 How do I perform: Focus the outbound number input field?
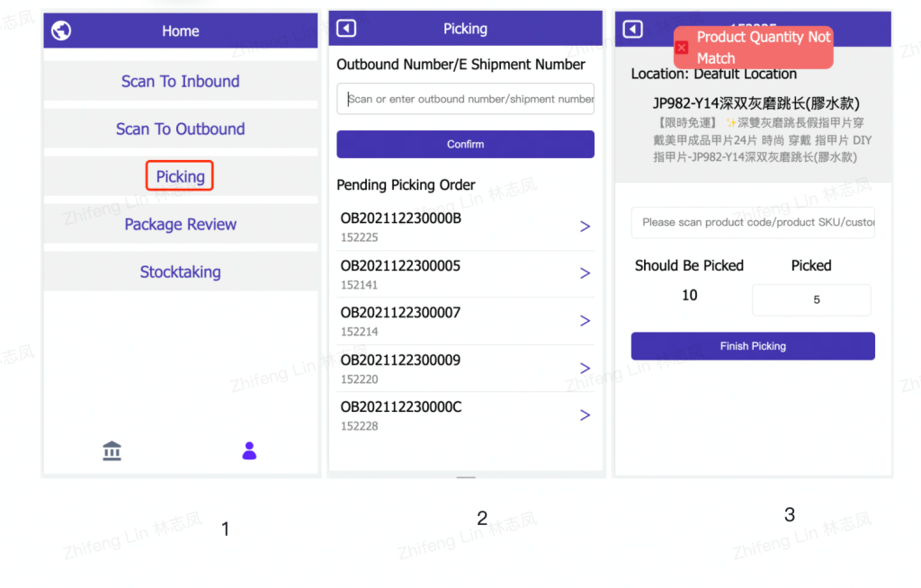(x=465, y=99)
